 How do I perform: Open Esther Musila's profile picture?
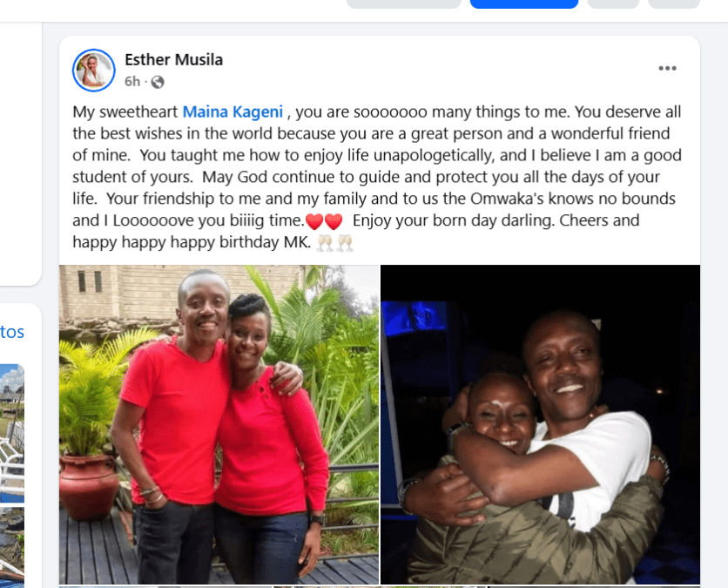tap(94, 71)
